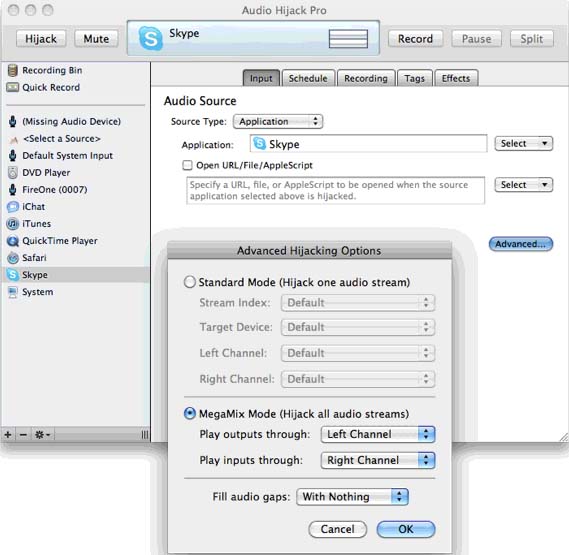The height and width of the screenshot is (555, 569).
Task: Choose the iChat source icon
Action: [13, 207]
